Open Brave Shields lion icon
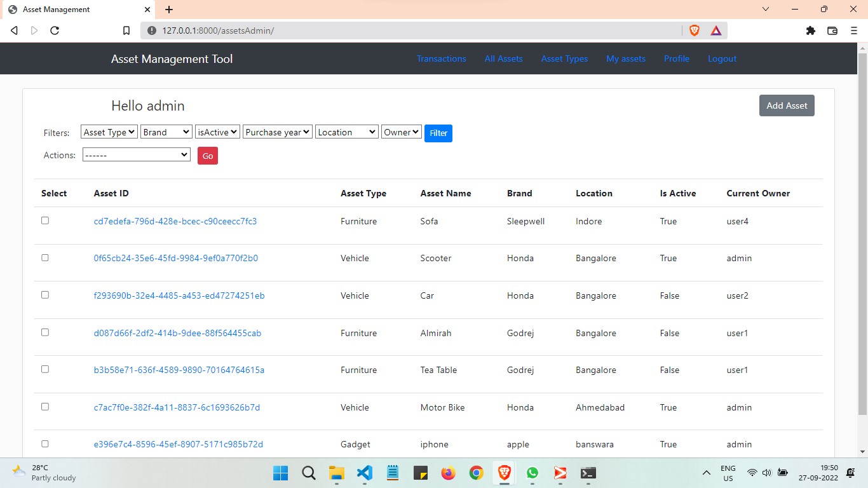 coord(695,30)
